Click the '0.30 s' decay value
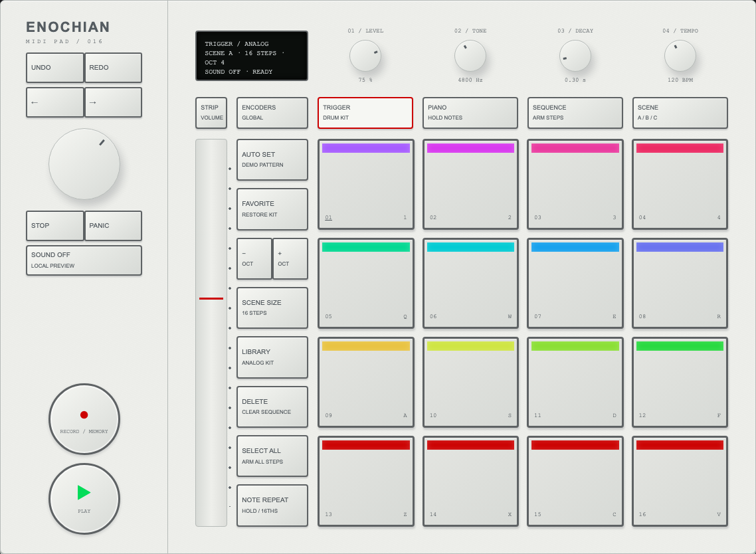Screen dimensions: 756x554 pos(575,80)
